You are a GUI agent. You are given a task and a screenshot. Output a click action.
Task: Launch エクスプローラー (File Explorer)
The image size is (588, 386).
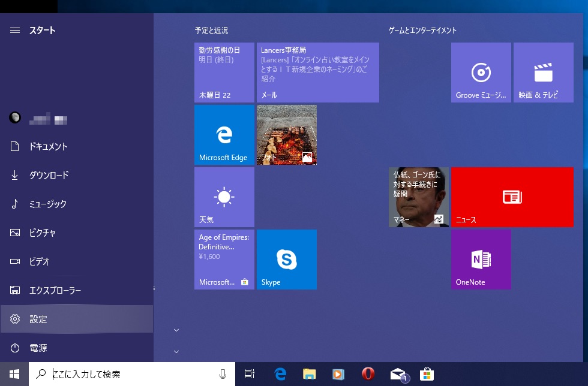[77, 291]
